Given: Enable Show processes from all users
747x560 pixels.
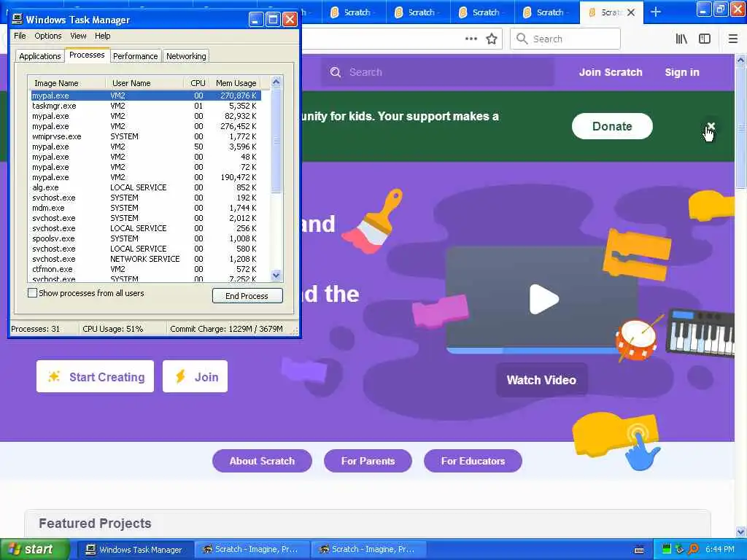Looking at the screenshot, I should [32, 293].
